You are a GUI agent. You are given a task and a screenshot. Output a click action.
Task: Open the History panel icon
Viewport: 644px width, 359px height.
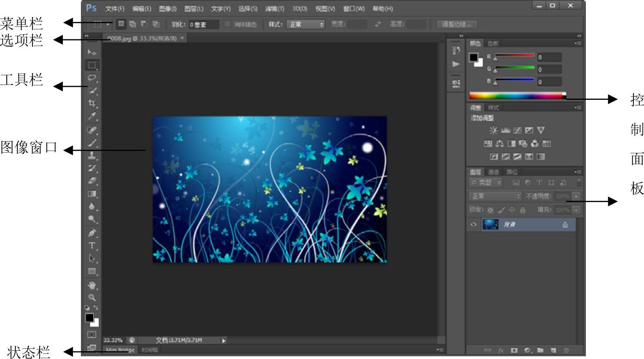click(x=456, y=50)
